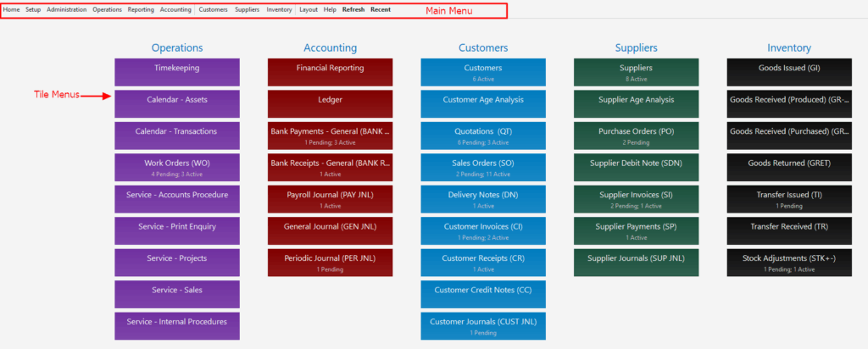The width and height of the screenshot is (868, 349).
Task: Open the Timekeeping tile
Action: click(177, 72)
